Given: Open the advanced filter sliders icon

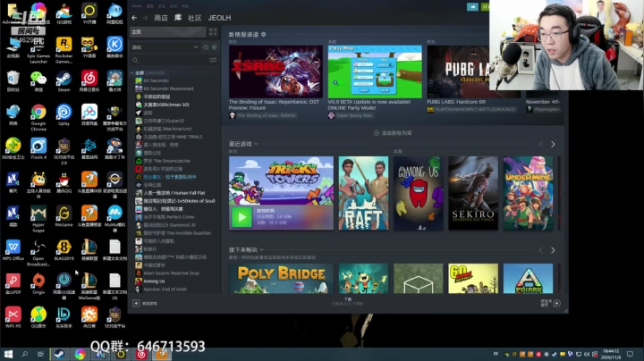Looking at the screenshot, I should pyautogui.click(x=213, y=60).
